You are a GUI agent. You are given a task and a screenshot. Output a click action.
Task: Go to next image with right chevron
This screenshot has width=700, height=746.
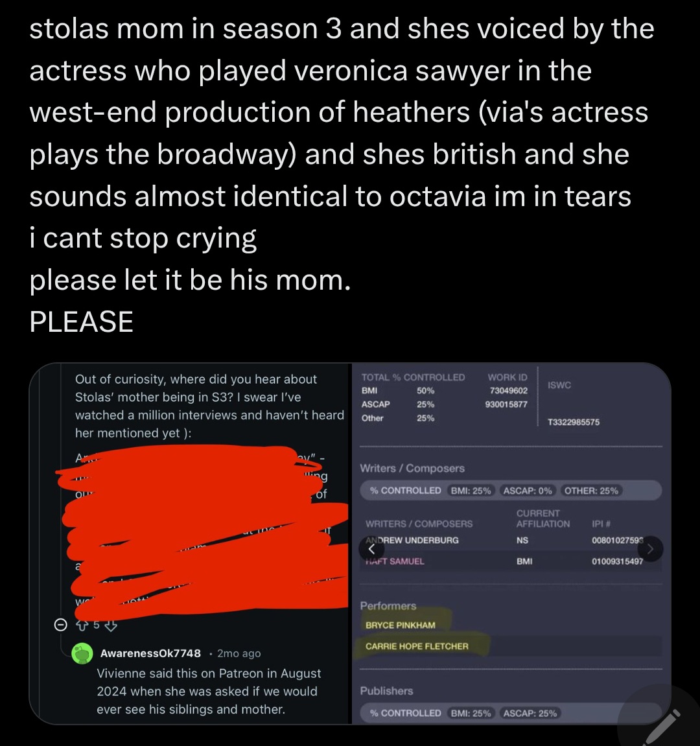pos(651,549)
